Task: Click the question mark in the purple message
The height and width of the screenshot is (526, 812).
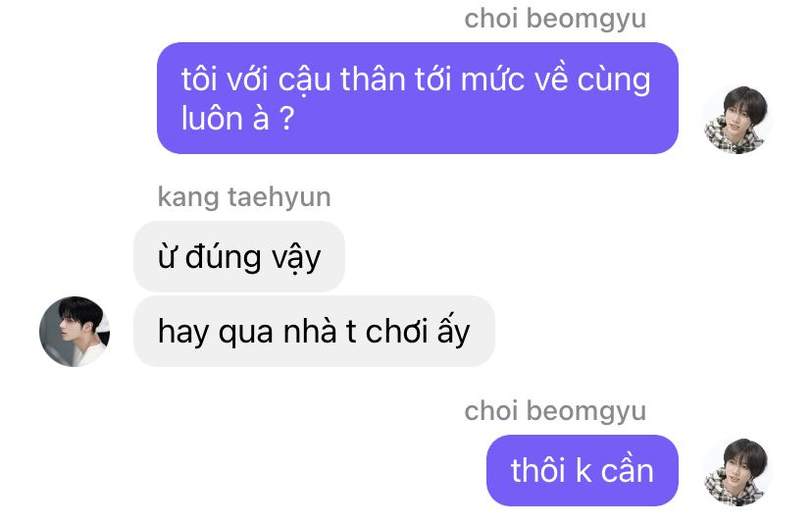Action: (287, 119)
